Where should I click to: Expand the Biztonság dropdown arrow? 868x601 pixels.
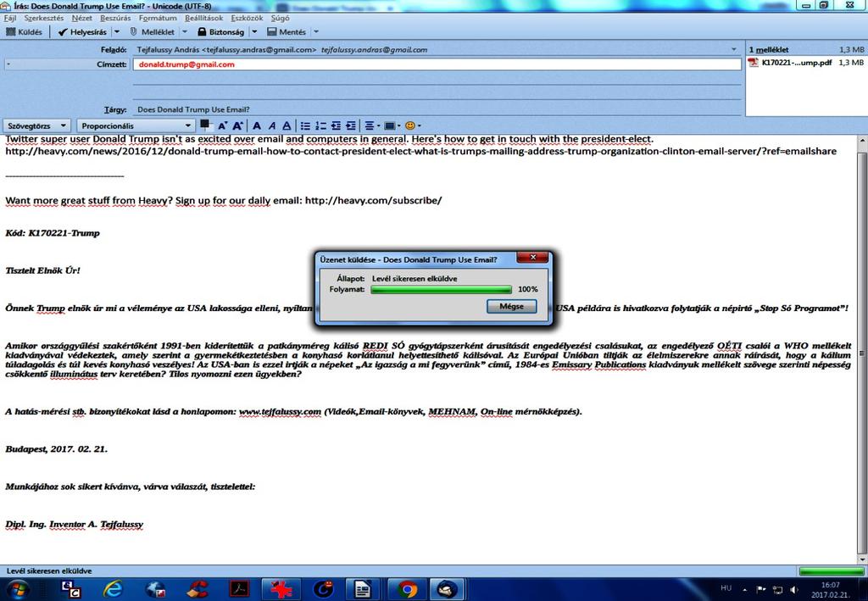(x=254, y=32)
